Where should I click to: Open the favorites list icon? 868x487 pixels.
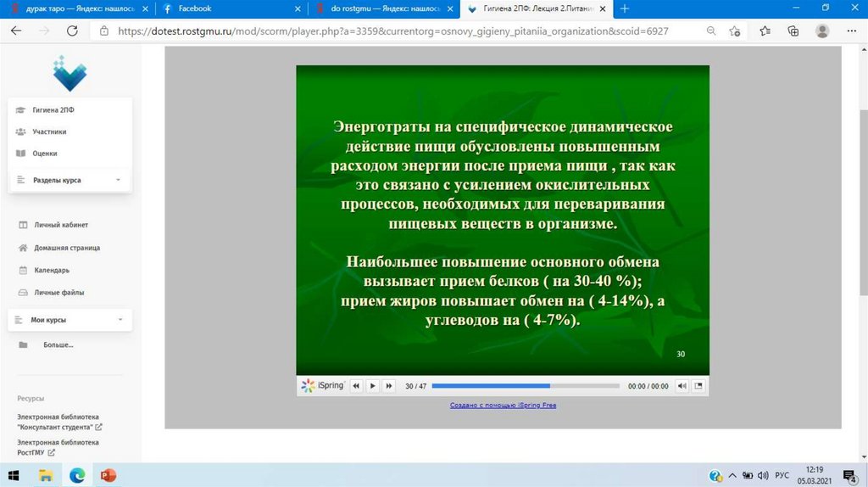pos(765,31)
